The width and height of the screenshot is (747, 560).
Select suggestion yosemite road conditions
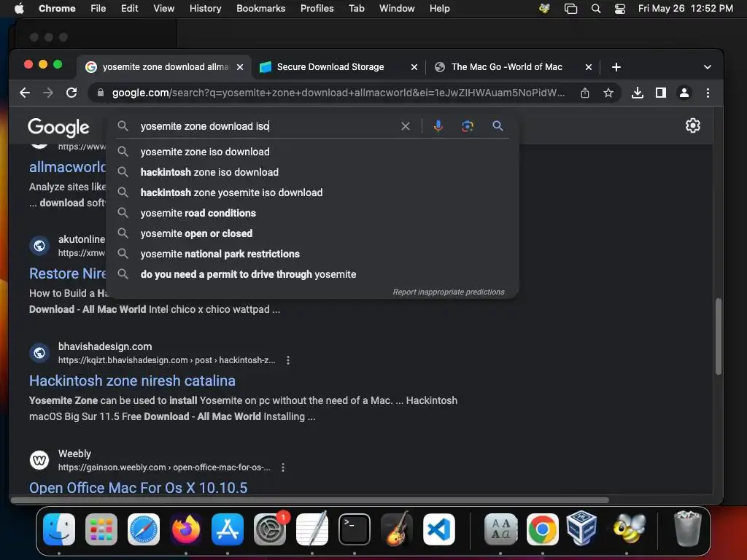click(x=312, y=214)
